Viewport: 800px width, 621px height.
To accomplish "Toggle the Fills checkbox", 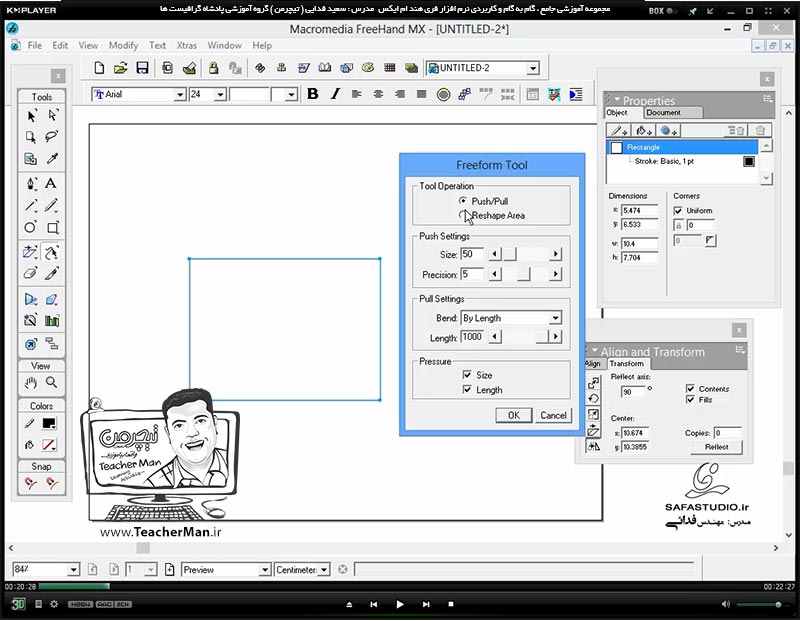I will pos(690,399).
